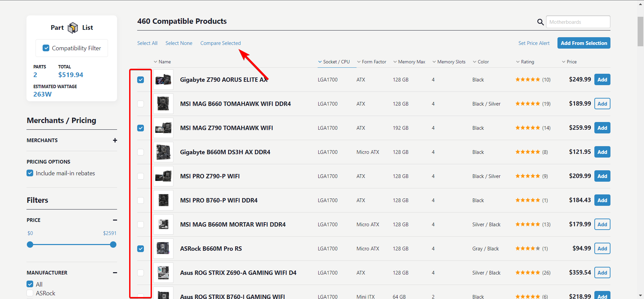
Task: Sort by Form Factor column
Action: [372, 62]
